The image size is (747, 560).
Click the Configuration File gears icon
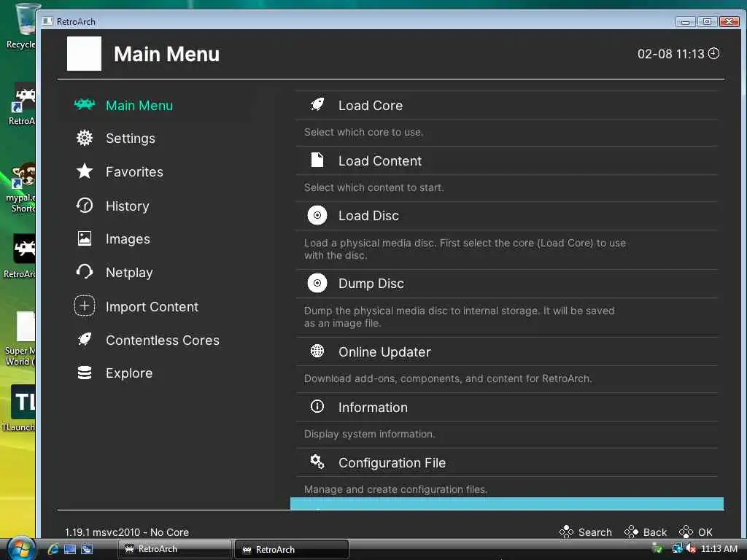[x=317, y=462]
